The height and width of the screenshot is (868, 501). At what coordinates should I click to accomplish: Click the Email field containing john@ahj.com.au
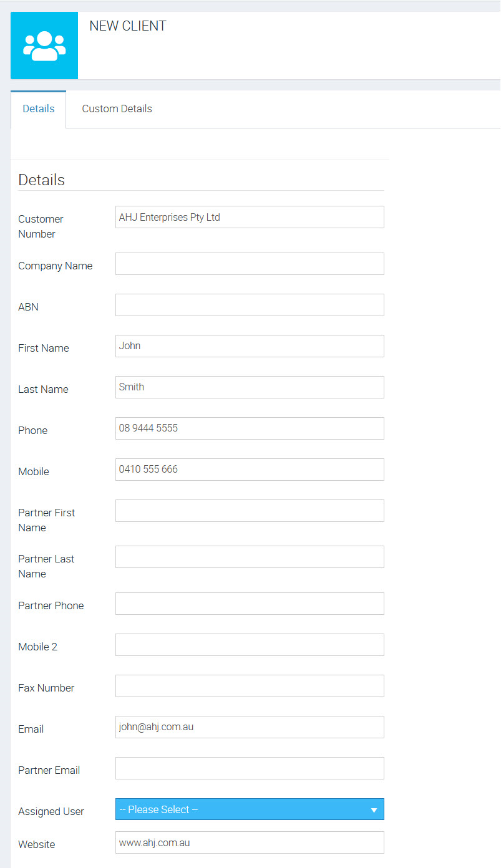pyautogui.click(x=250, y=727)
